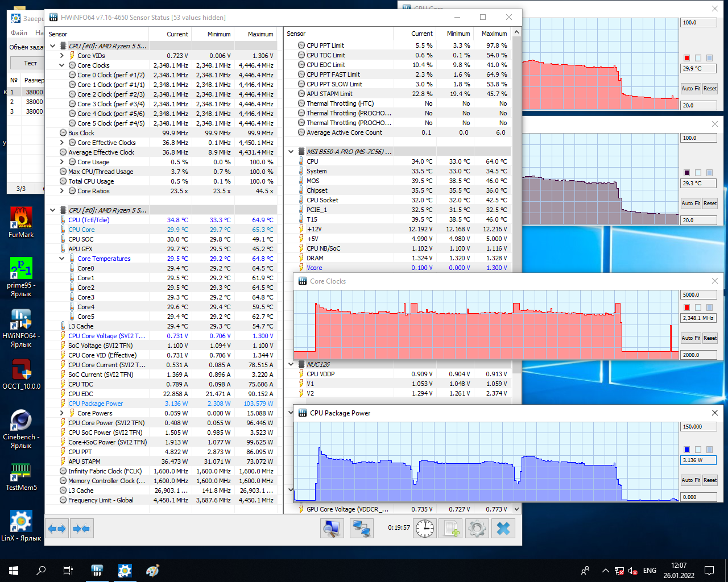Open the TestMem5 desktop icon
Viewport: 728px width, 582px height.
(21, 476)
